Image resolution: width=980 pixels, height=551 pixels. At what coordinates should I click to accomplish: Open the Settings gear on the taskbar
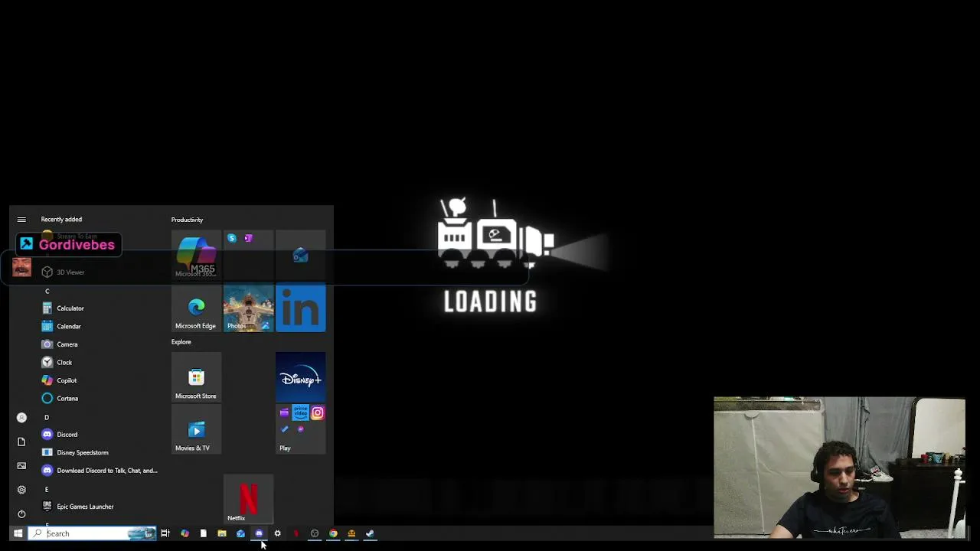277,533
